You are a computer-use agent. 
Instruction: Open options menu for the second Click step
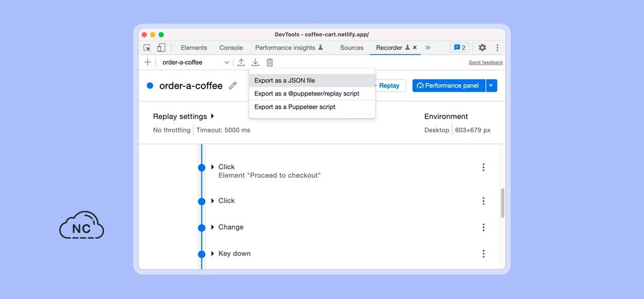tap(483, 201)
